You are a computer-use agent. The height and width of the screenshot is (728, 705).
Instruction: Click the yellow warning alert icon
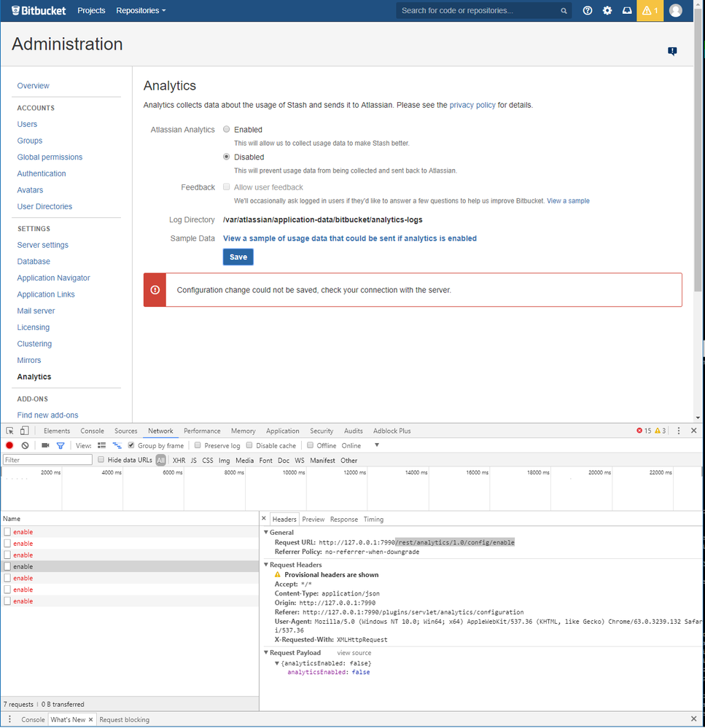(x=650, y=10)
